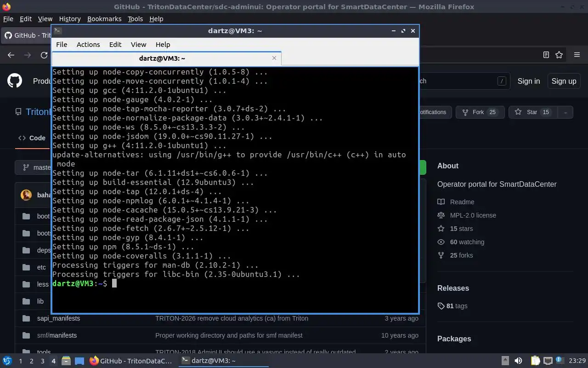Image resolution: width=588 pixels, height=368 pixels.
Task: Toggle Firefox reader view icon
Action: pos(546,55)
